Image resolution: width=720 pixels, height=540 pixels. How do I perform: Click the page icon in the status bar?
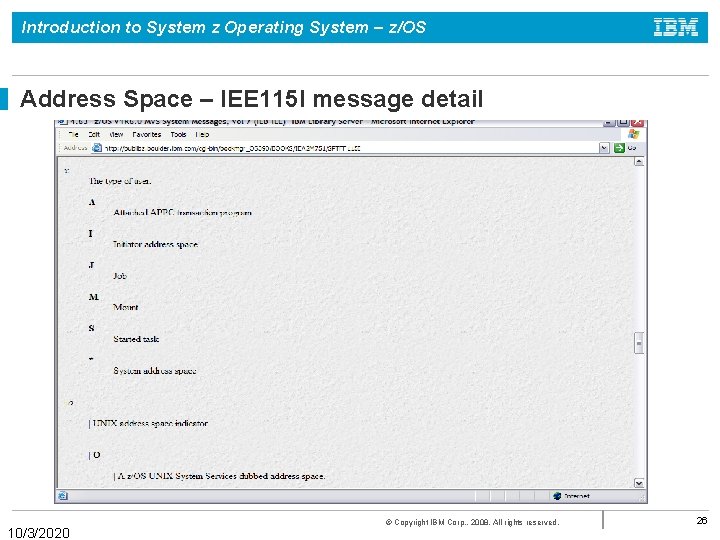[63, 496]
